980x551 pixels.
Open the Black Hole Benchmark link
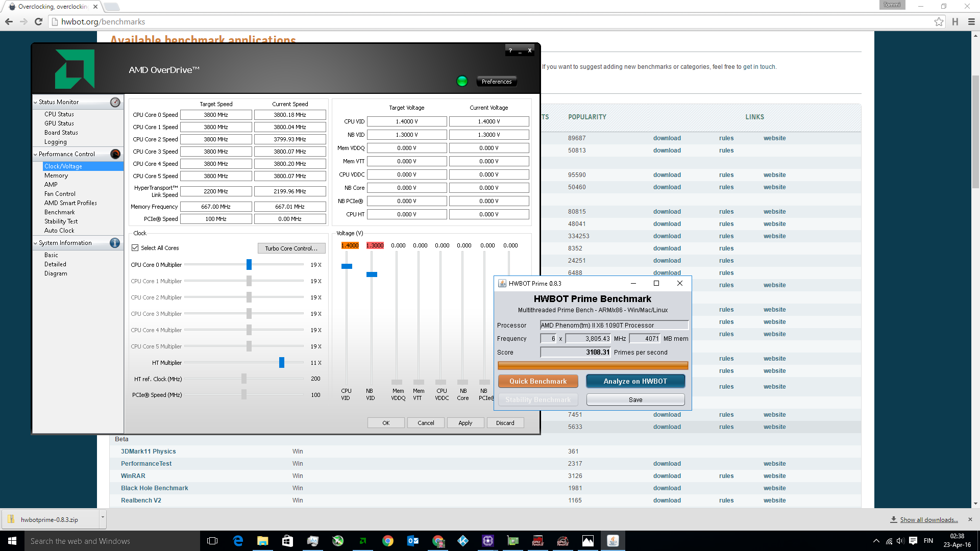point(155,488)
